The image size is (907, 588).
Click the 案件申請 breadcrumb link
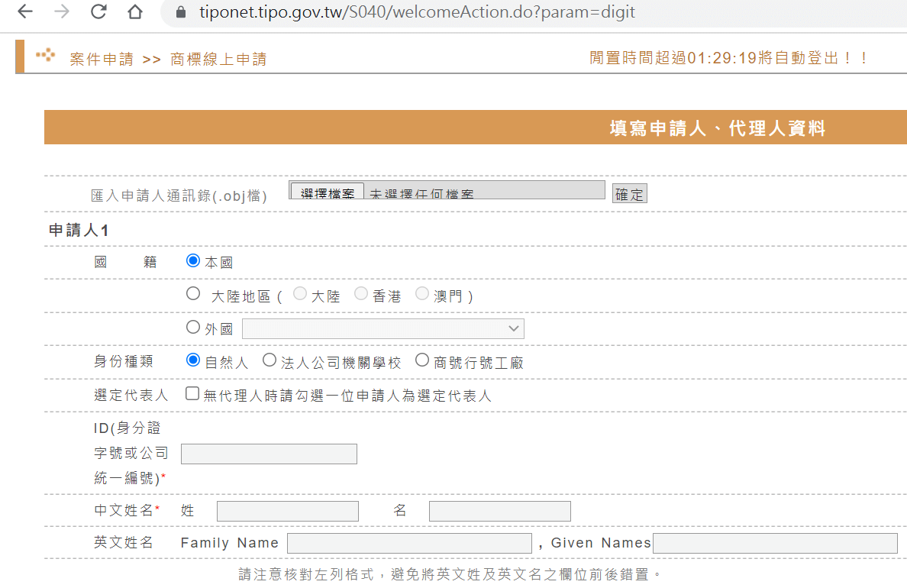[102, 59]
